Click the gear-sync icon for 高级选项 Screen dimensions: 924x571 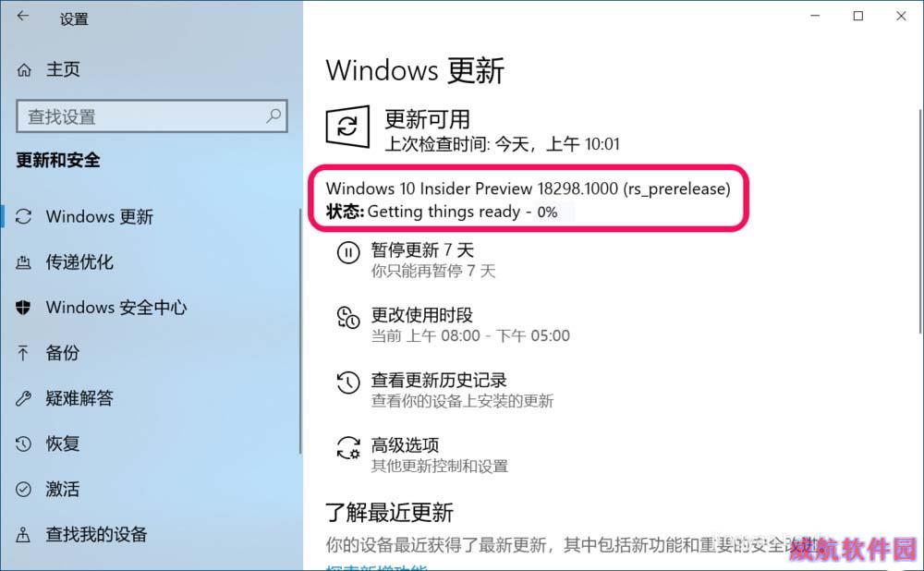coord(348,448)
